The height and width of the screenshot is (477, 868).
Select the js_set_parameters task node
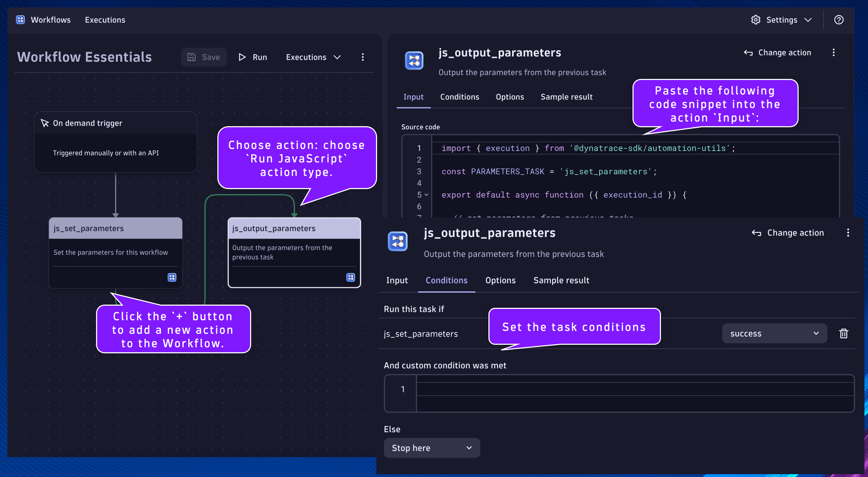116,253
